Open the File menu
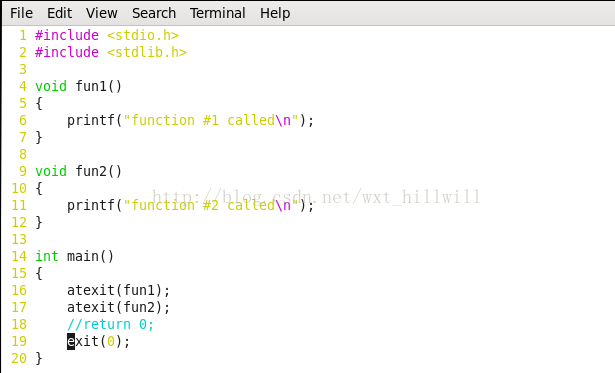615x373 pixels. click(x=21, y=13)
